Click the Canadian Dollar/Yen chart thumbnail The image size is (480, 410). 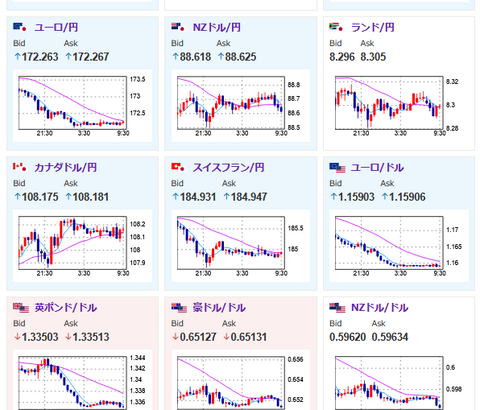82,246
